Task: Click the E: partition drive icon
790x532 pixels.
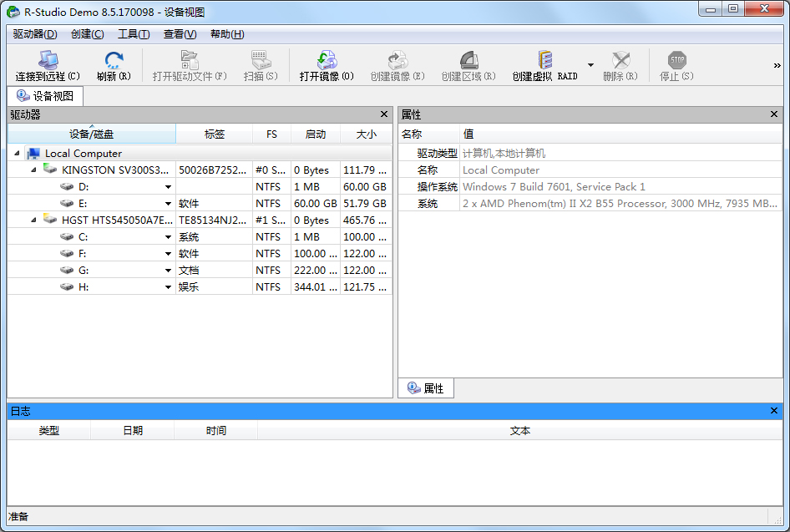Action: pos(67,203)
